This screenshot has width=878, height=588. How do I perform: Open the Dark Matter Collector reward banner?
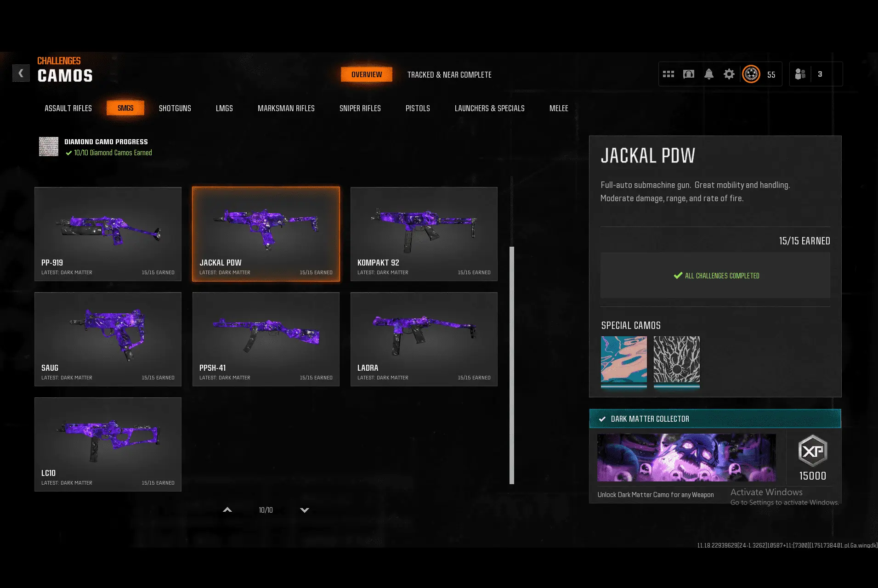click(686, 458)
